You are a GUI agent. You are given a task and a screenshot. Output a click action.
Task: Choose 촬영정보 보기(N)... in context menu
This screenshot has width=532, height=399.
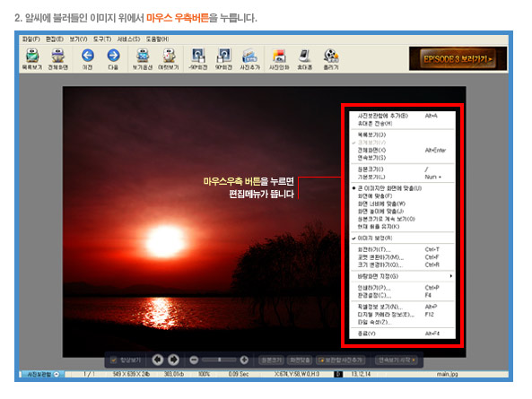pyautogui.click(x=402, y=307)
